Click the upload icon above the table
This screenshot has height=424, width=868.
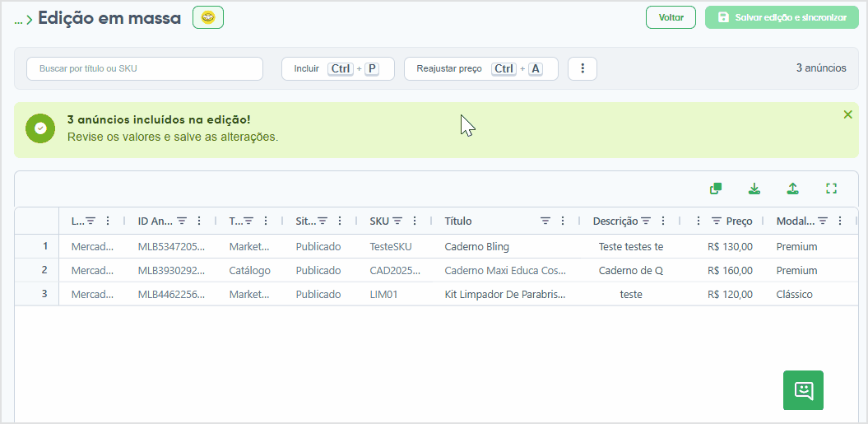792,189
